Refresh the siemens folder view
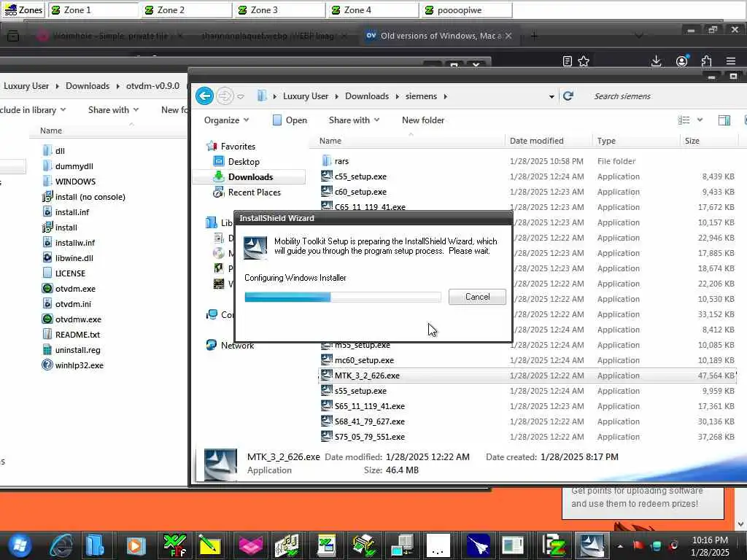This screenshot has width=747, height=560. pyautogui.click(x=568, y=96)
